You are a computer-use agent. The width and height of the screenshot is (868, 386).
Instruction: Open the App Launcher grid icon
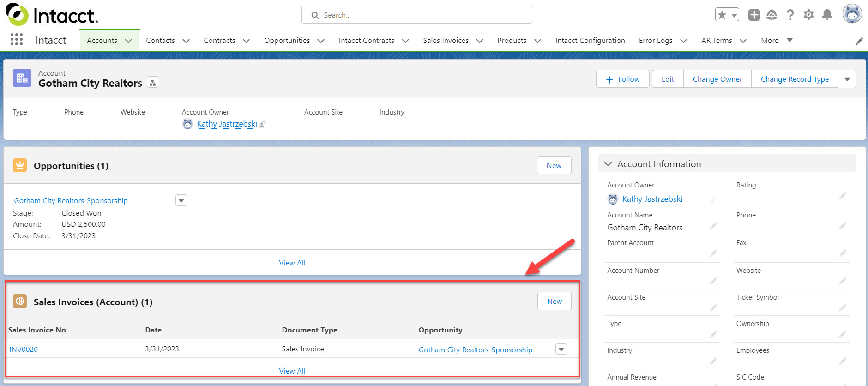click(17, 40)
